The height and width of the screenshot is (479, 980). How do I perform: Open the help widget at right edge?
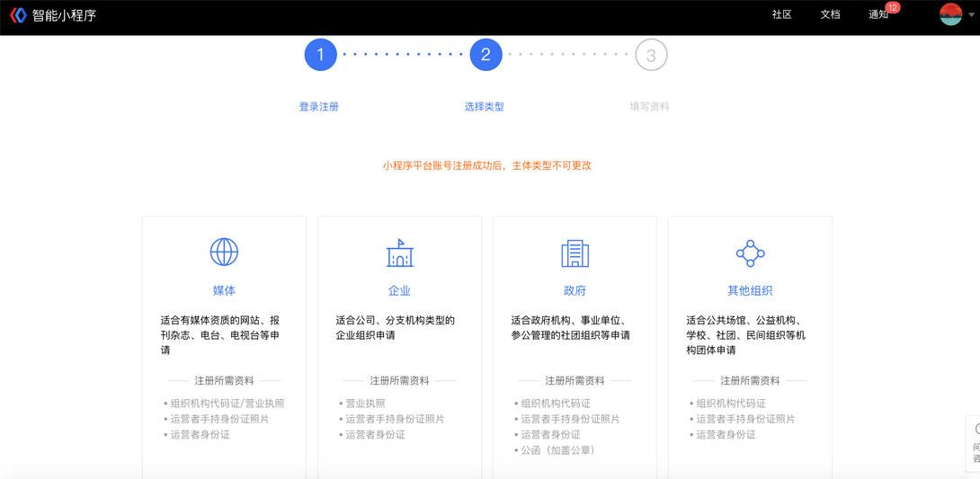(x=974, y=443)
